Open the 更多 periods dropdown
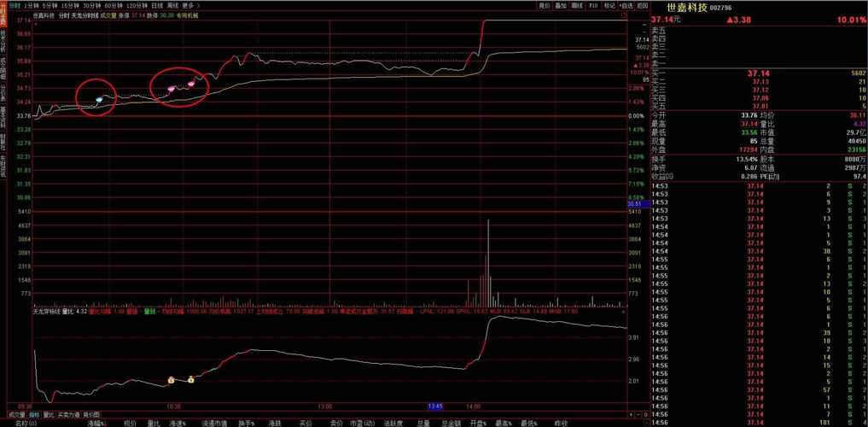The height and width of the screenshot is (427, 868). (x=189, y=5)
